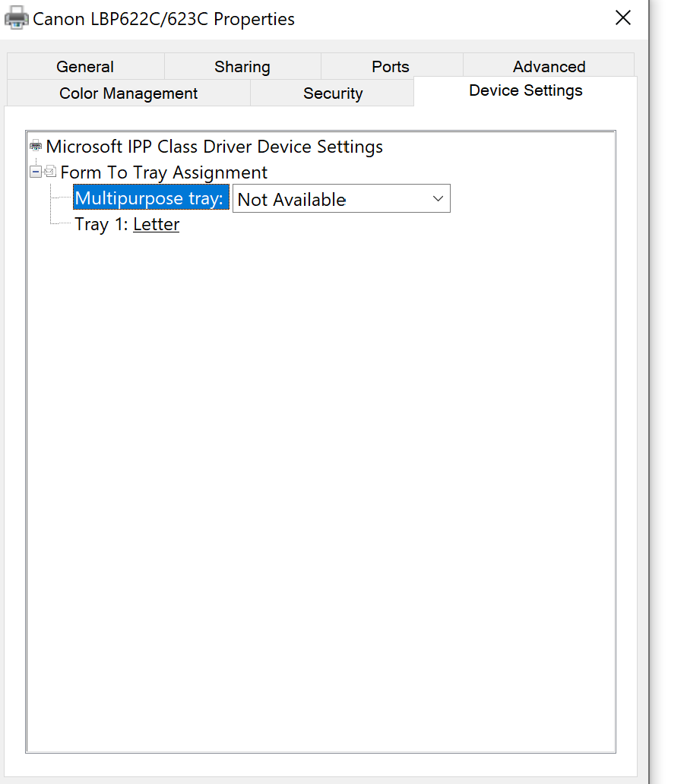Go to the Ports tab
Image resolution: width=687 pixels, height=784 pixels.
(391, 67)
